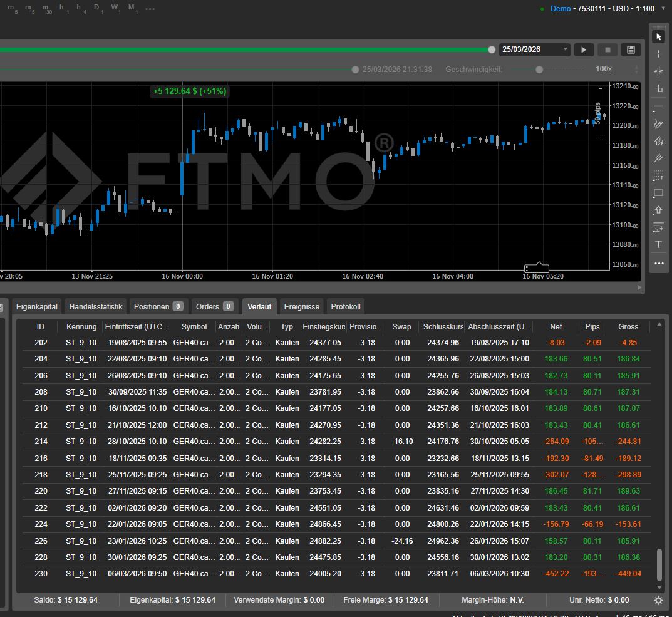This screenshot has height=617, width=672.
Task: Open the 25/03/2026 date dropdown
Action: click(x=534, y=49)
